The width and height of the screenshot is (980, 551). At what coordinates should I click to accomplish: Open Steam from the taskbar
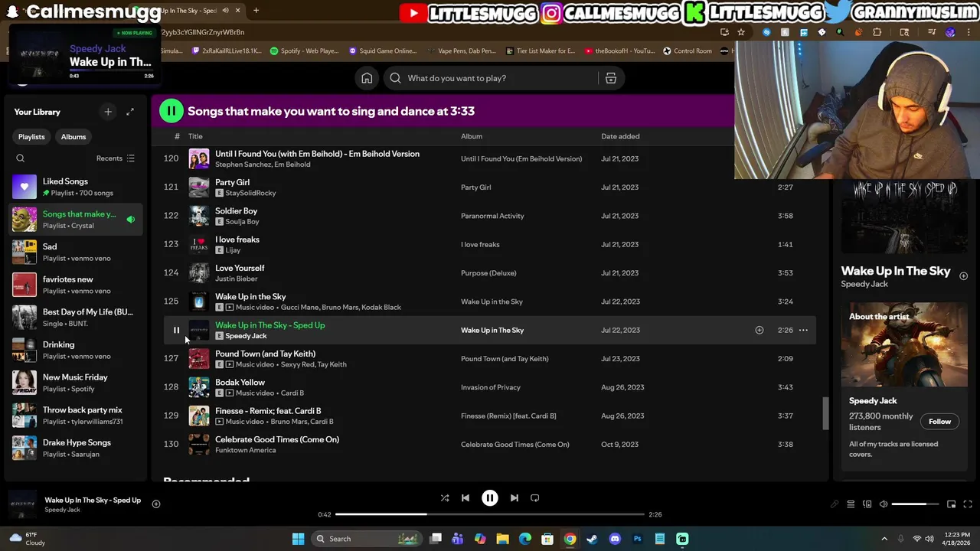point(592,539)
